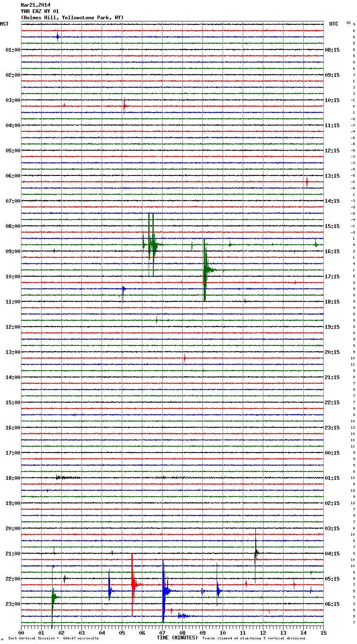This screenshot has width=357, height=644.
Task: Click the 08:15 UTC time label
Action: pyautogui.click(x=332, y=50)
